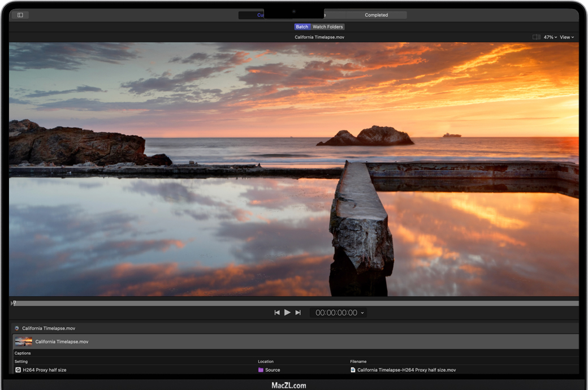Toggle the sidebar panel button

pyautogui.click(x=20, y=15)
